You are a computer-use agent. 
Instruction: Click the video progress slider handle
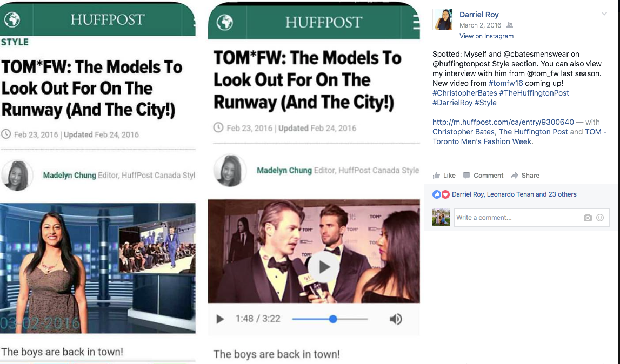pyautogui.click(x=333, y=319)
